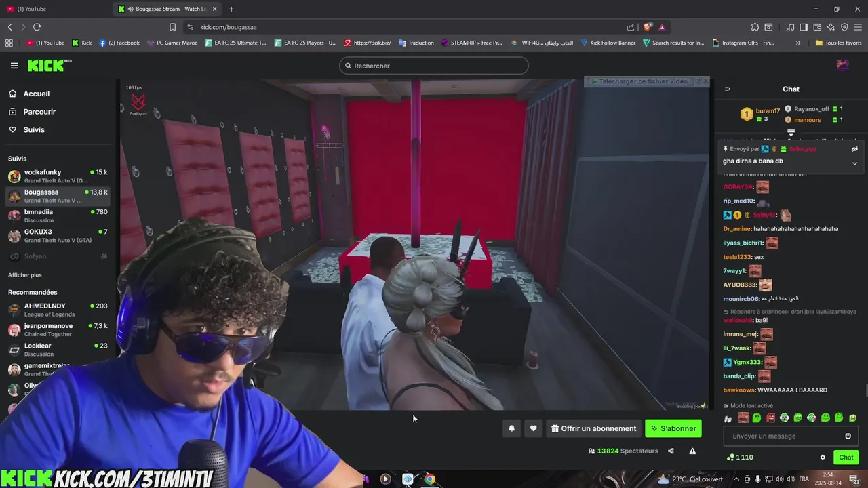
Task: Open the Kick hamburger sidebar menu
Action: pyautogui.click(x=14, y=66)
